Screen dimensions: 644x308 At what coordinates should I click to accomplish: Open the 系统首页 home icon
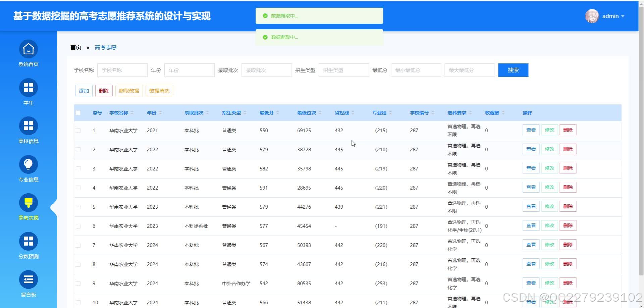pyautogui.click(x=29, y=49)
